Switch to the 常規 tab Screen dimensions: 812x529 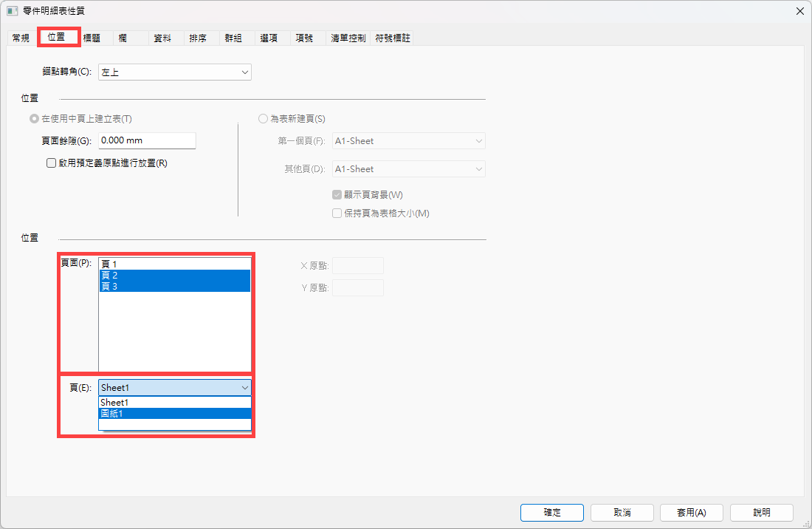[x=21, y=38]
